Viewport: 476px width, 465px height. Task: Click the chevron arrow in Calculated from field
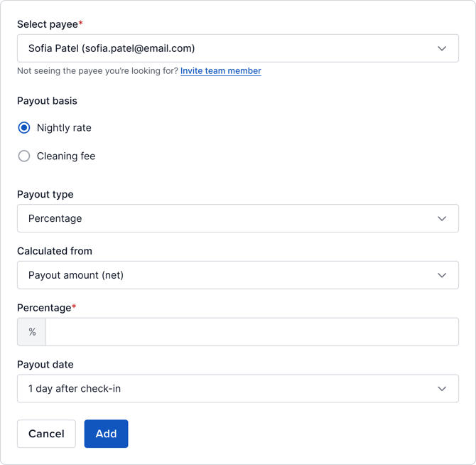[x=442, y=275]
